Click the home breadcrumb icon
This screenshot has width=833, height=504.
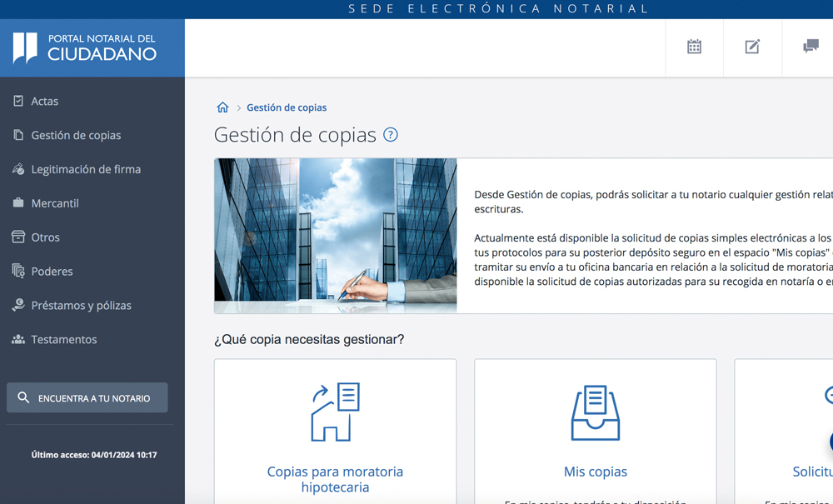[x=222, y=107]
